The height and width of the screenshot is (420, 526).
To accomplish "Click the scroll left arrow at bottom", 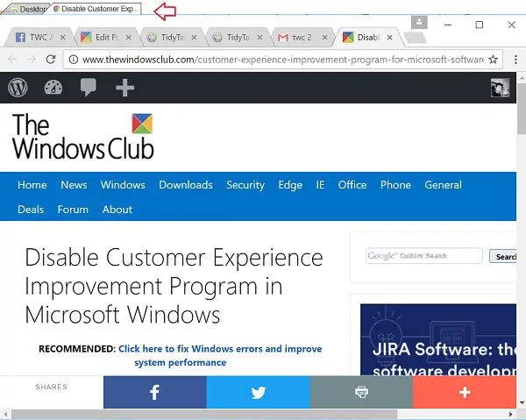I will pyautogui.click(x=5, y=414).
